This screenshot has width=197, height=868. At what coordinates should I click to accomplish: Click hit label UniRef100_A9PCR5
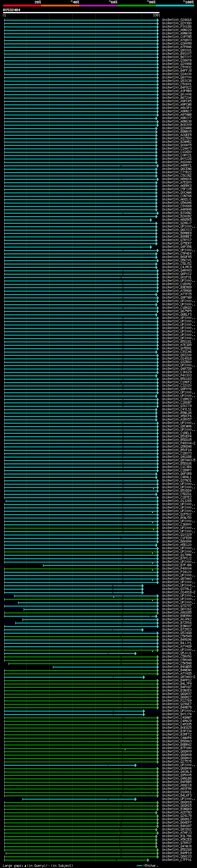click(177, 101)
